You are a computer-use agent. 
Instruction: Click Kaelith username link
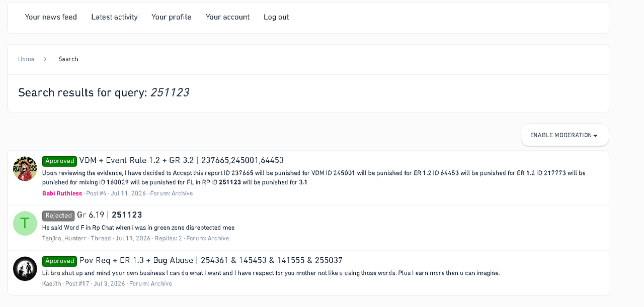pos(52,284)
